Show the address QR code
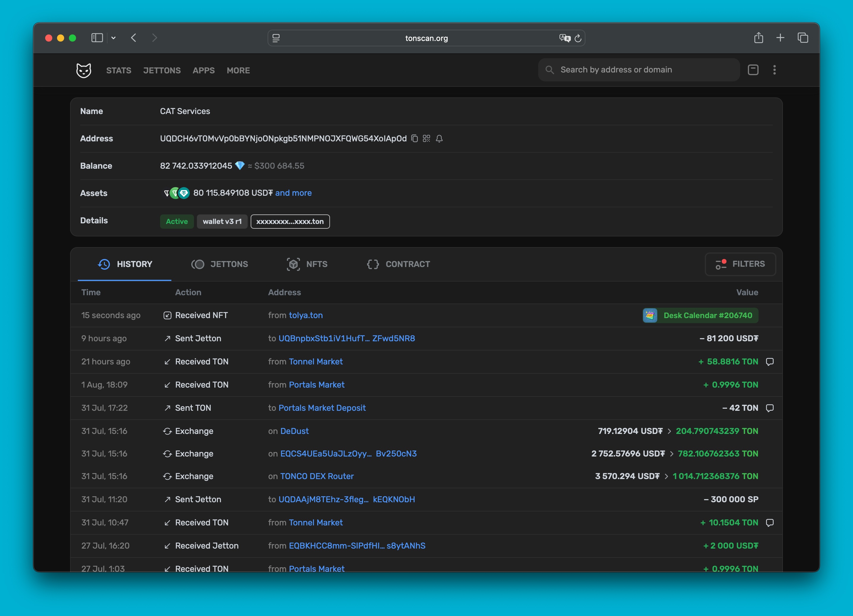The width and height of the screenshot is (853, 616). click(x=426, y=138)
